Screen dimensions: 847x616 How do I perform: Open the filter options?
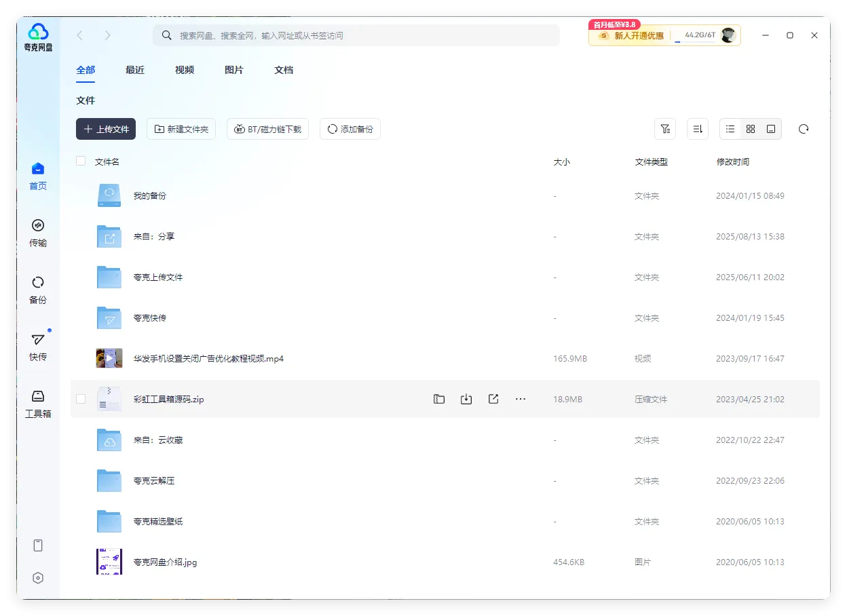click(665, 128)
